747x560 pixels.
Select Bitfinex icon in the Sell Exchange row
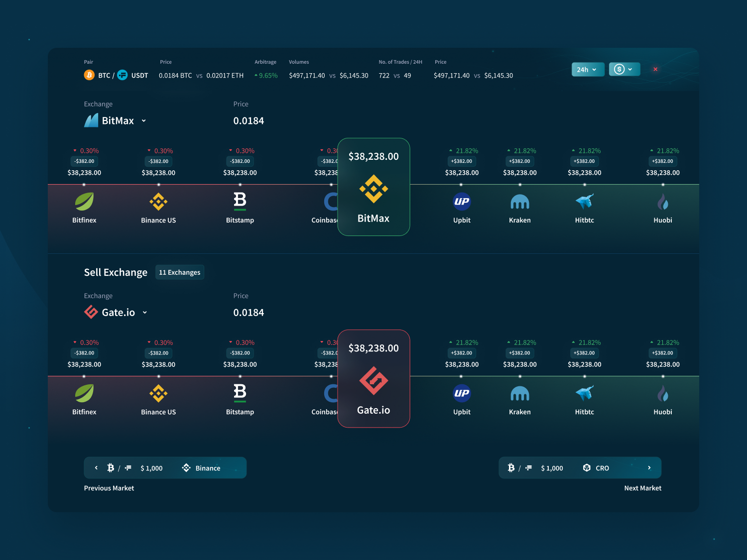point(84,393)
